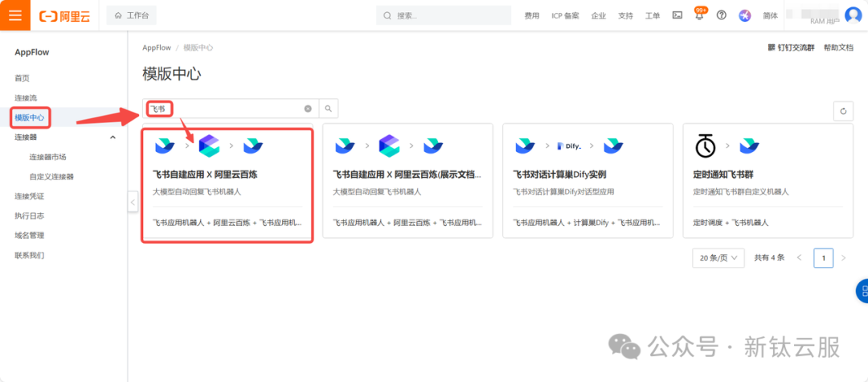
Task: Click the Feishu icon on 定时通知飞书群 card
Action: click(750, 146)
